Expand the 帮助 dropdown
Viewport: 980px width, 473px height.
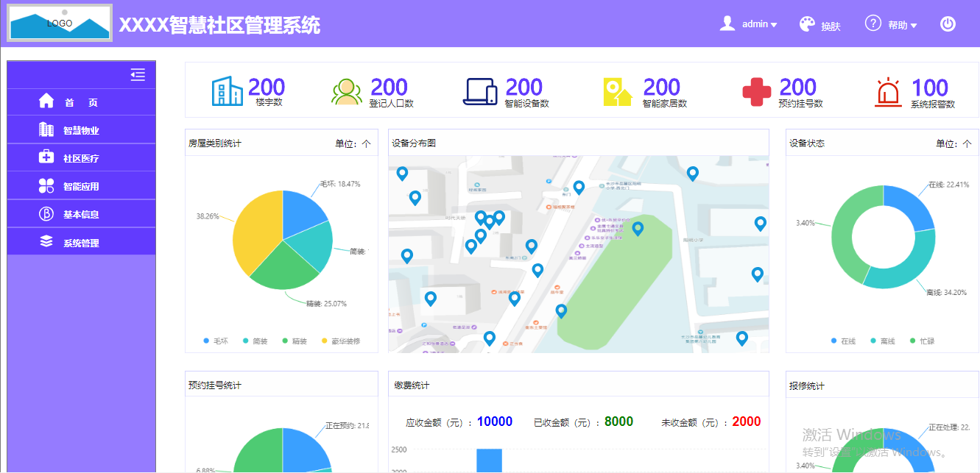click(x=902, y=25)
